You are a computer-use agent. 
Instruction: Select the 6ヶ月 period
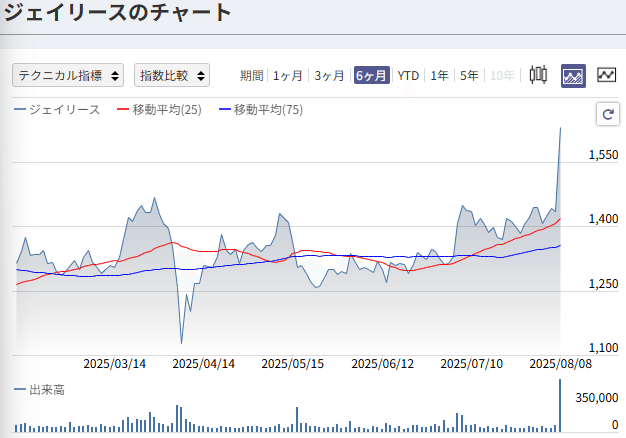pos(372,75)
